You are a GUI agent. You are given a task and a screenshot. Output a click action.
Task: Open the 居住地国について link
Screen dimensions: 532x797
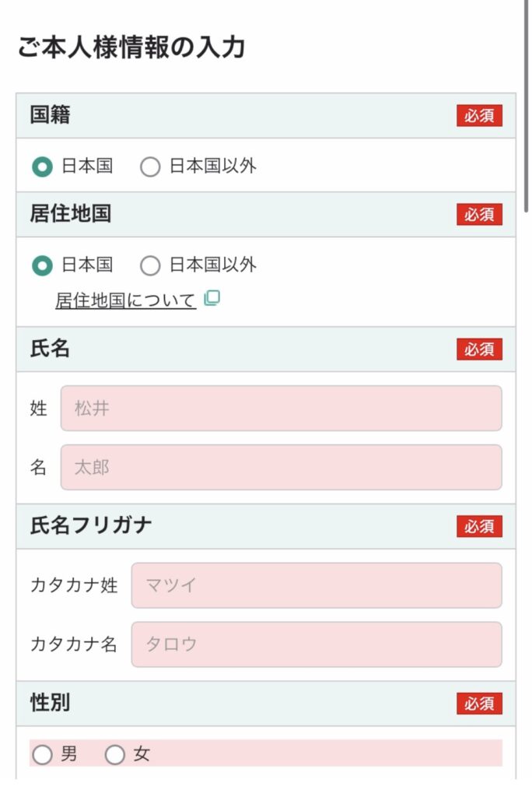pyautogui.click(x=125, y=300)
